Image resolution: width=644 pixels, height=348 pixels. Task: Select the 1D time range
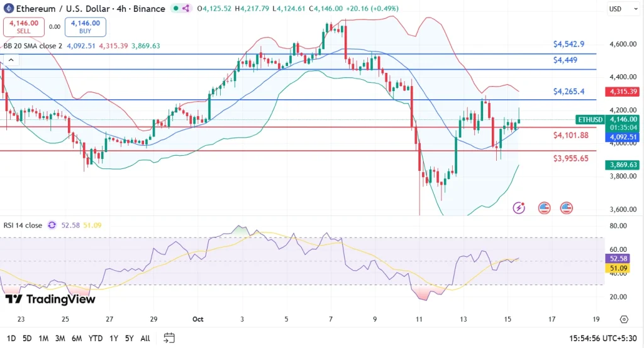point(10,338)
